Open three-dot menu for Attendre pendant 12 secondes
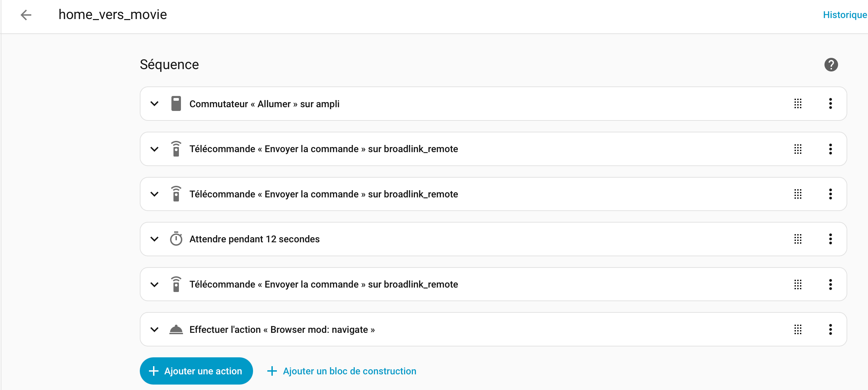Screen dimensions: 868x390 (x=831, y=239)
